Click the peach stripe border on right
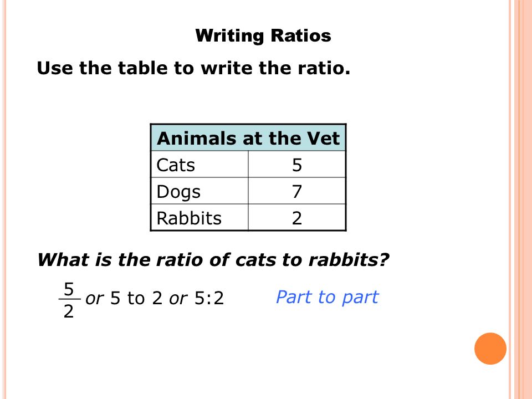Image resolution: width=532 pixels, height=399 pixels. [x=521, y=199]
